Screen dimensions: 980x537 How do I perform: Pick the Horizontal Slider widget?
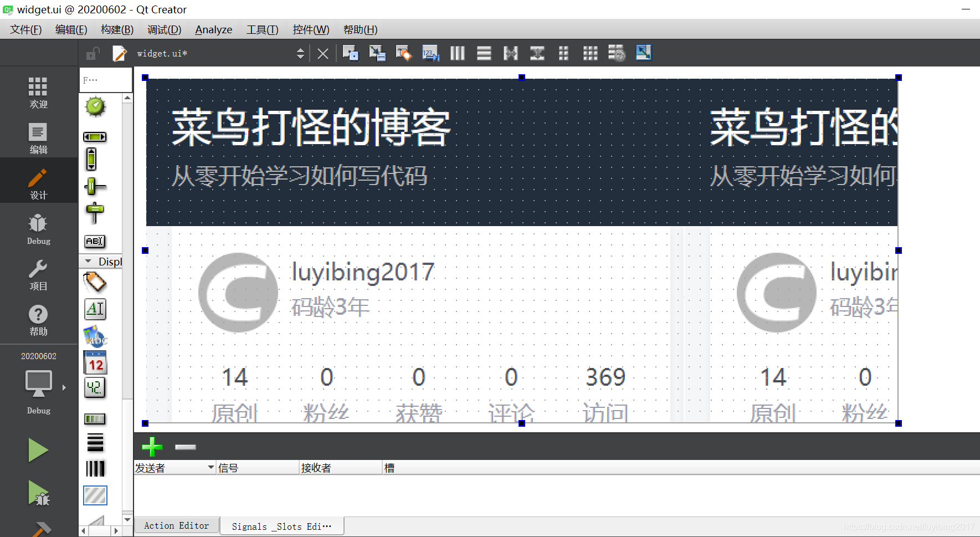click(x=95, y=187)
